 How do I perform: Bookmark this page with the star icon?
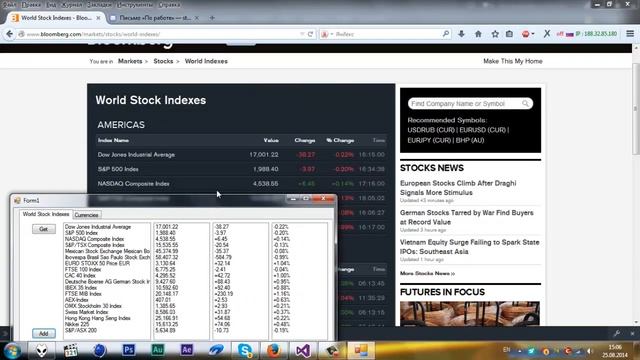point(495,34)
